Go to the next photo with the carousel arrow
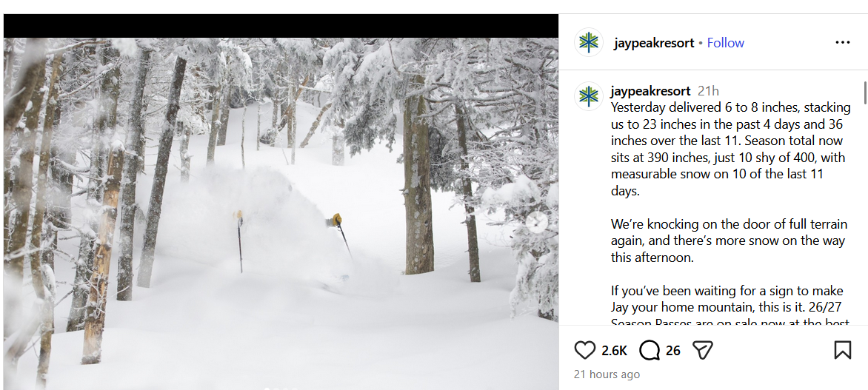Viewport: 868px width, 390px height. (537, 221)
